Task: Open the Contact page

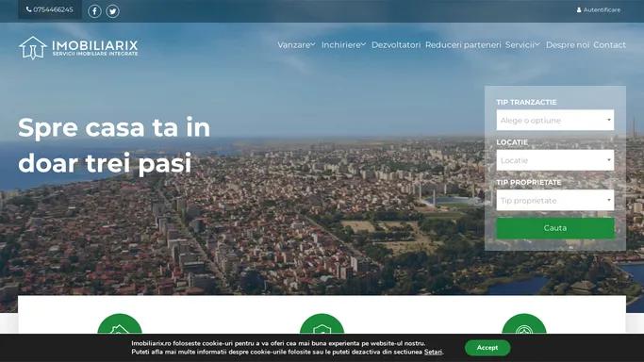Action: (x=609, y=44)
